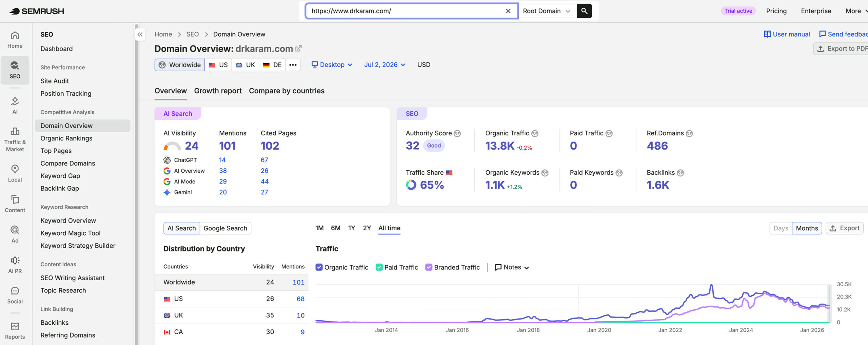Select the SEO sidebar icon
Viewport: 868px width, 345px height.
click(15, 70)
